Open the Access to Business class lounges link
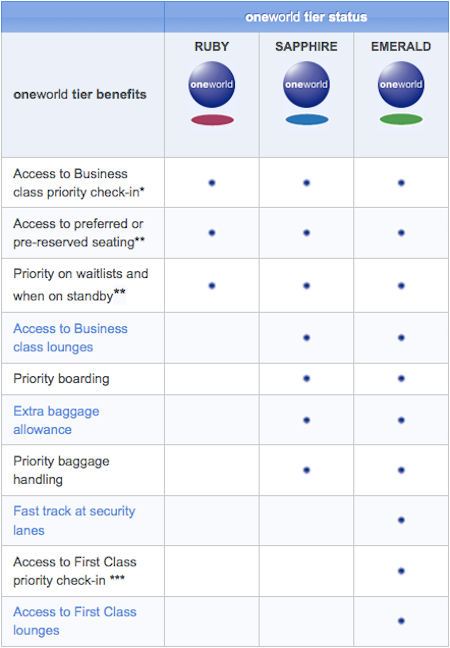 coord(70,338)
